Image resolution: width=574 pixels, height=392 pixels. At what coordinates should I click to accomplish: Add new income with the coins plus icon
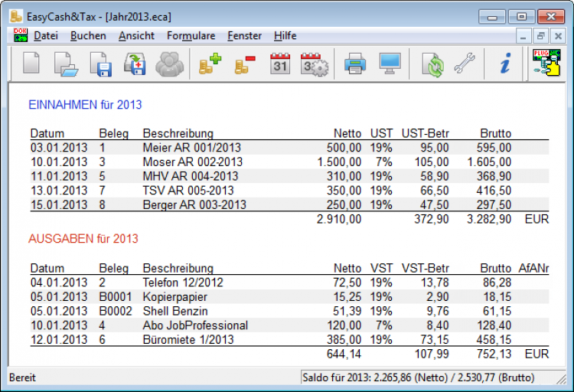pos(209,64)
